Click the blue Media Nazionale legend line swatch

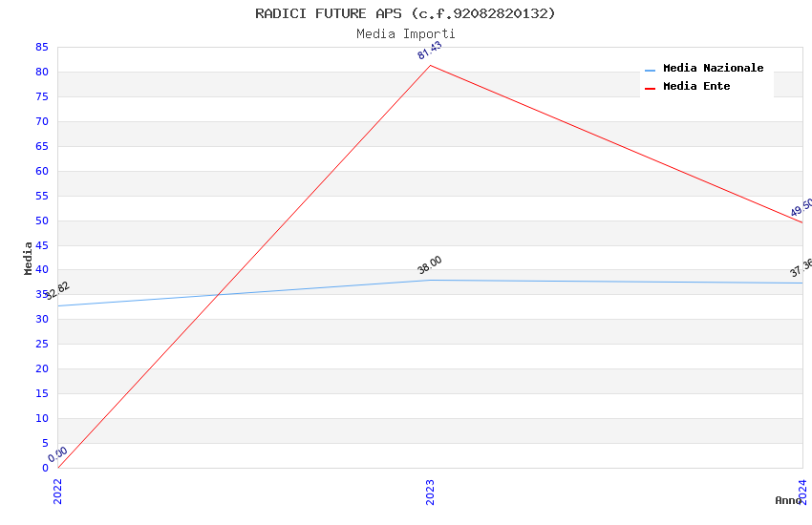[651, 70]
